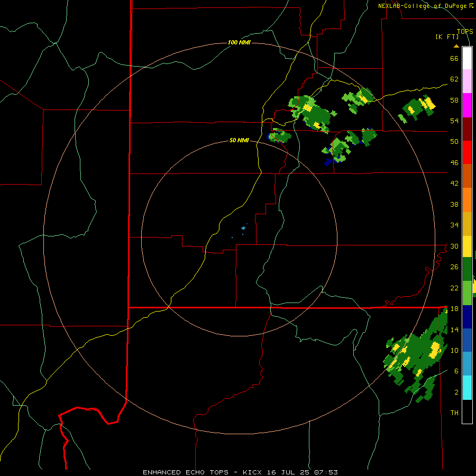
Task: Click the gold swatch in the color scale
Action: [x=467, y=224]
